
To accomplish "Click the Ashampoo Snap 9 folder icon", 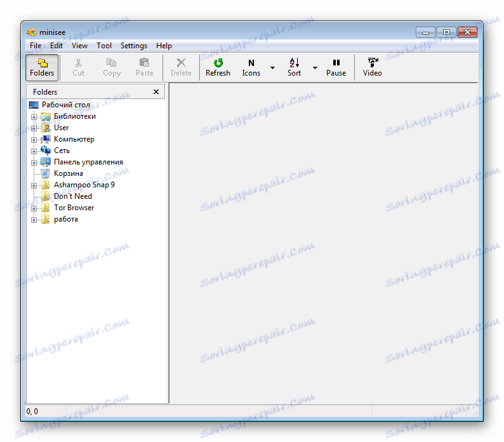I will coord(46,185).
